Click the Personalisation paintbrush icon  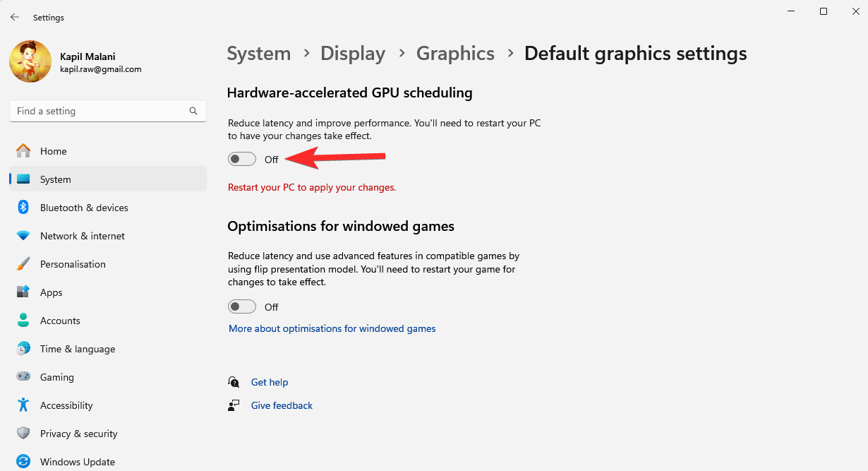tap(23, 264)
